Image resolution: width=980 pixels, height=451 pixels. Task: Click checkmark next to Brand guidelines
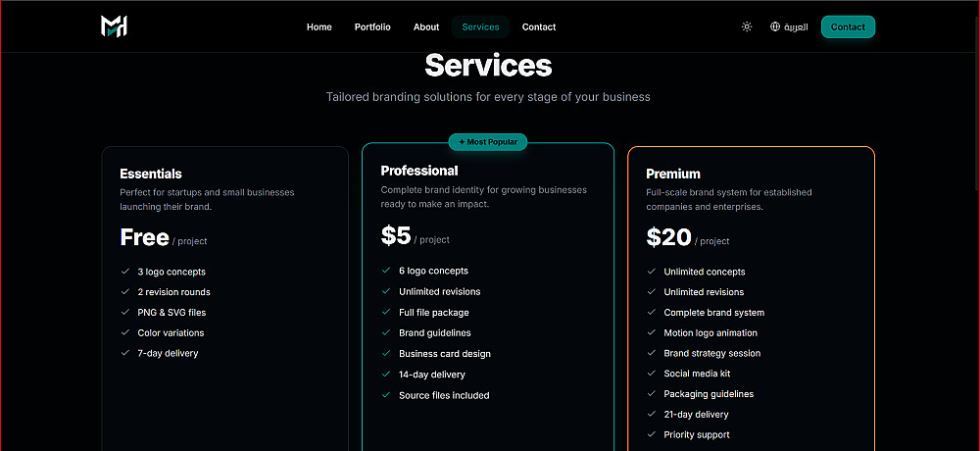[x=386, y=333]
